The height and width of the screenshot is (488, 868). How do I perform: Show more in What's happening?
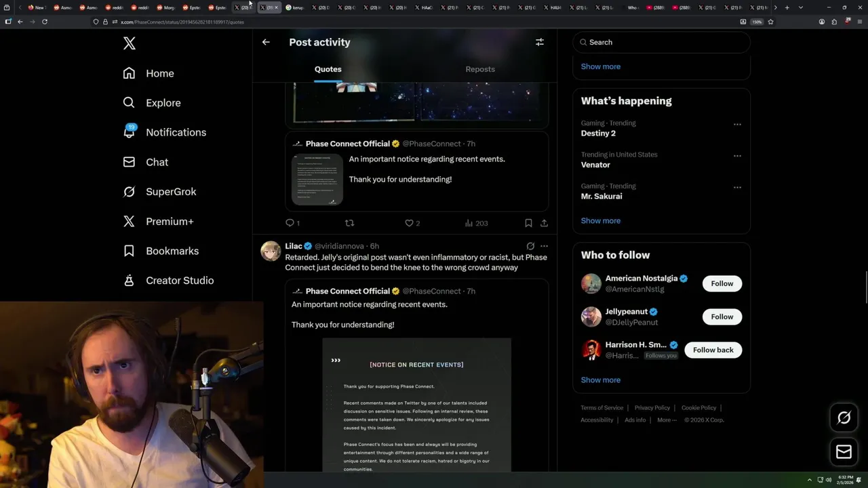tap(601, 221)
